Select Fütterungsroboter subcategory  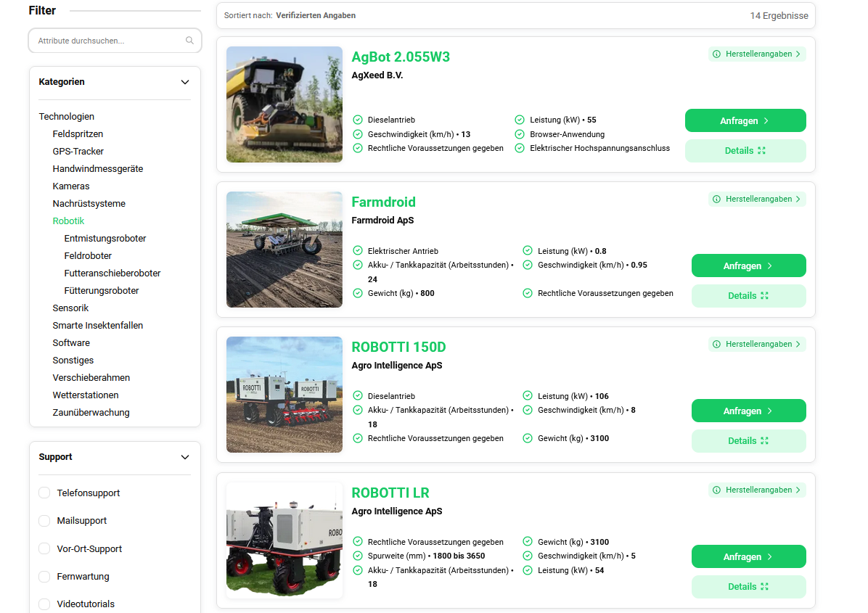pyautogui.click(x=102, y=290)
